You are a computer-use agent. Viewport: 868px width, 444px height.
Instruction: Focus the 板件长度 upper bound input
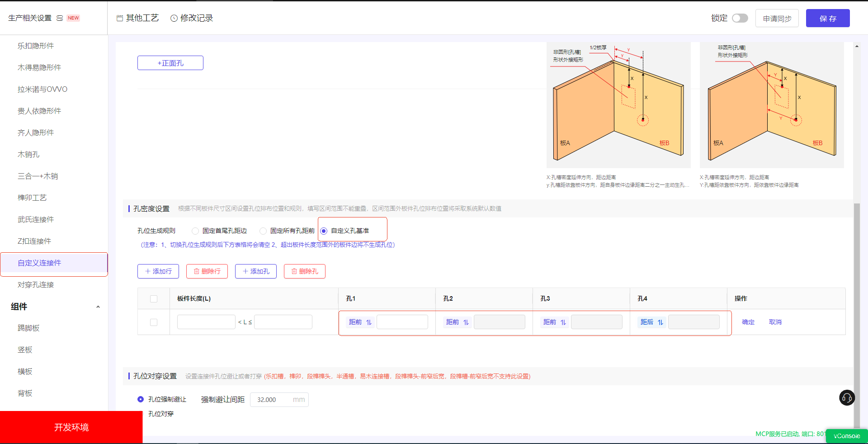point(283,322)
